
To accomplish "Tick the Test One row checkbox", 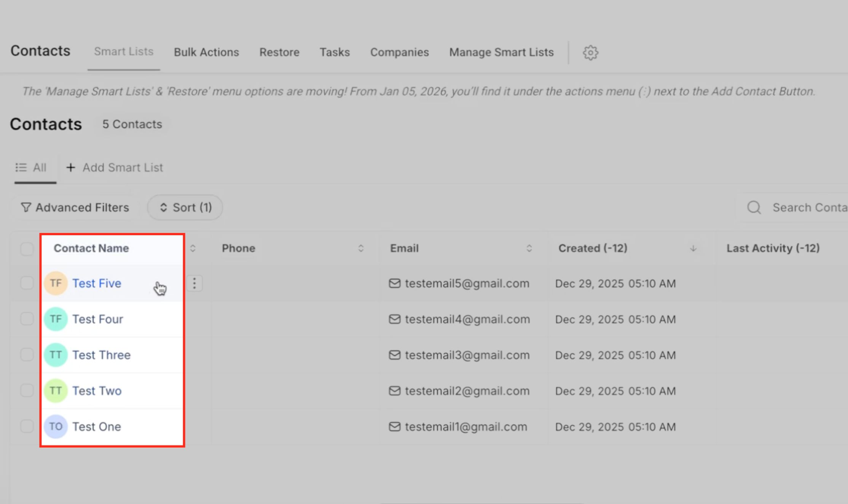I will pos(27,426).
